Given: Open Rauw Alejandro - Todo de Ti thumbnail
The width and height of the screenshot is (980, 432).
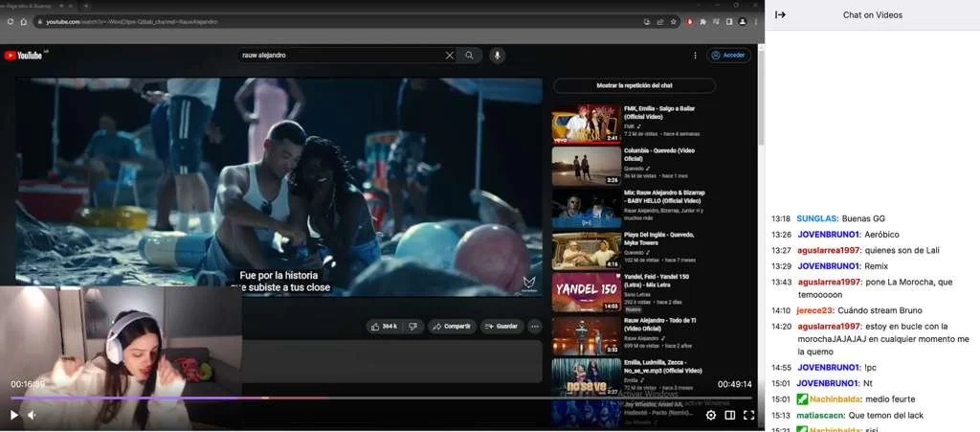Looking at the screenshot, I should click(x=587, y=334).
